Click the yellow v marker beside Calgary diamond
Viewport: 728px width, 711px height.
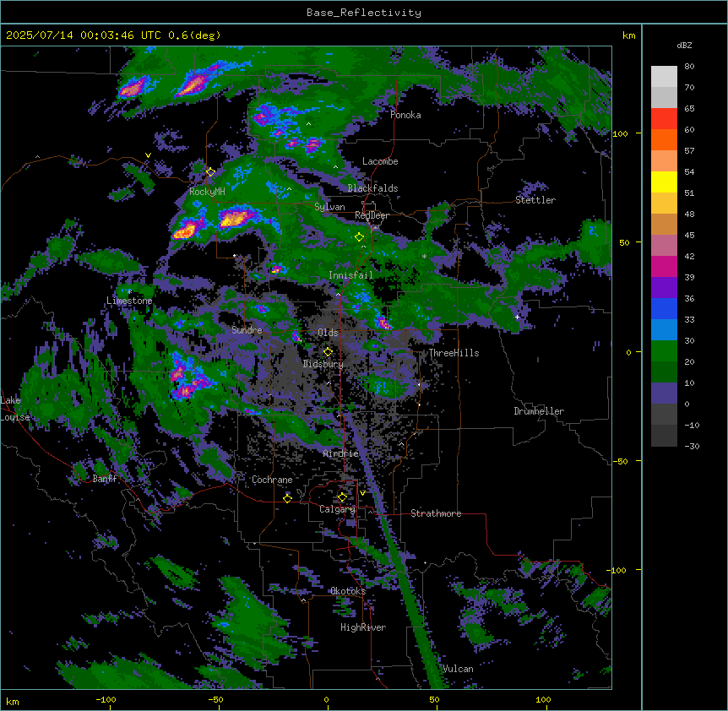coord(362,493)
